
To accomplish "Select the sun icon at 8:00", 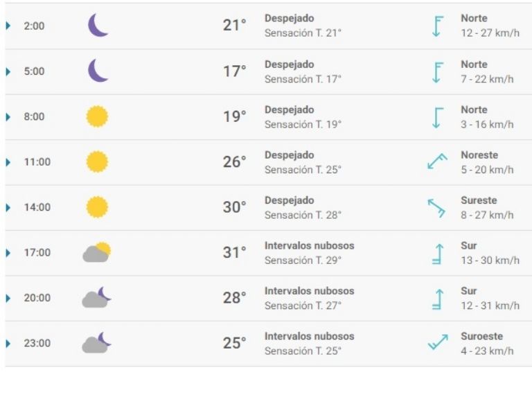I will 97,116.
